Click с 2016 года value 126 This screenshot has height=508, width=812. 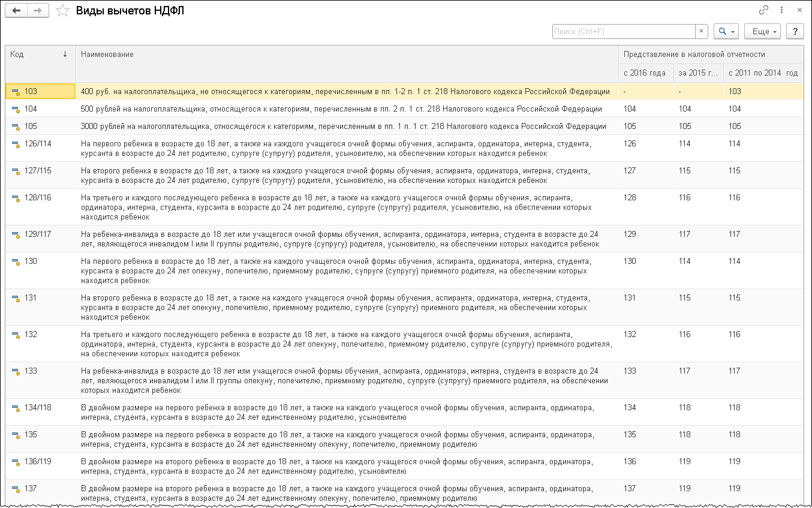(630, 143)
